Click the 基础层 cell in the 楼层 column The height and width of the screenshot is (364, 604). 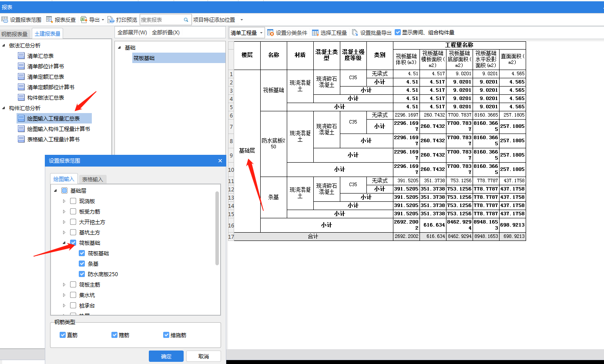(x=247, y=150)
